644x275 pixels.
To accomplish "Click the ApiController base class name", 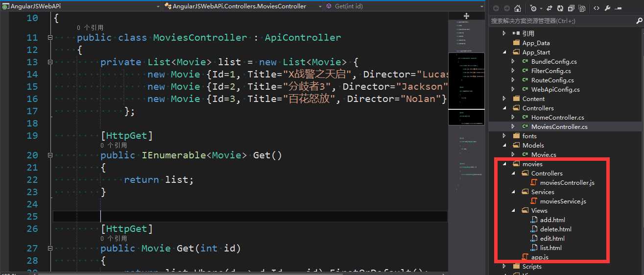I will pyautogui.click(x=303, y=38).
